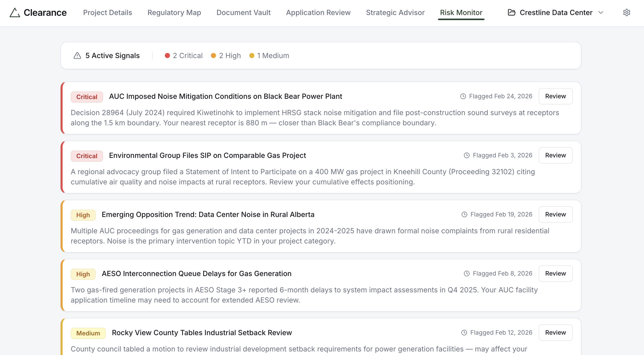Click the warning triangle next to 5 Active Signals
Screen dimensions: 644x355
pyautogui.click(x=77, y=56)
